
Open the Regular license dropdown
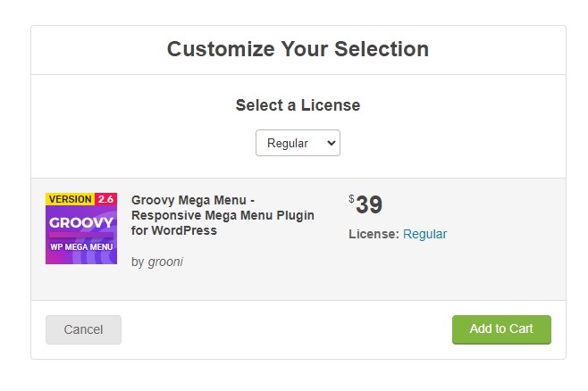point(297,143)
